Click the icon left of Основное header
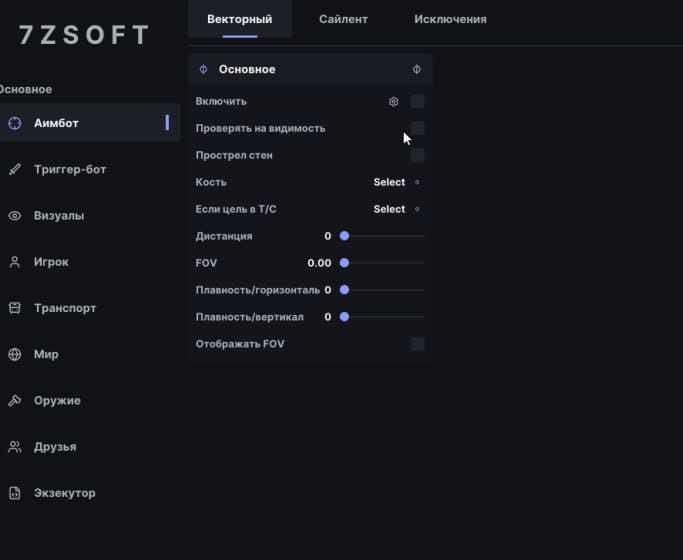683x560 pixels. (x=203, y=69)
